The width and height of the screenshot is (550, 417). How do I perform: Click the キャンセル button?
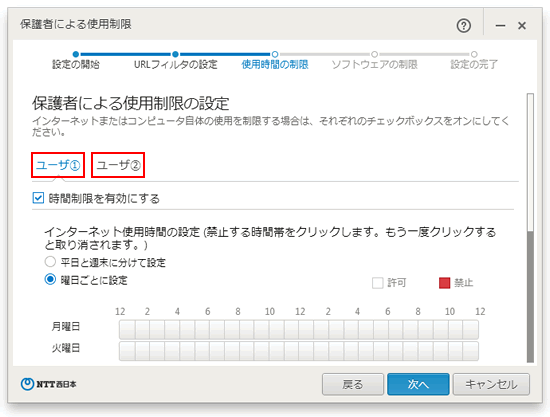click(491, 384)
